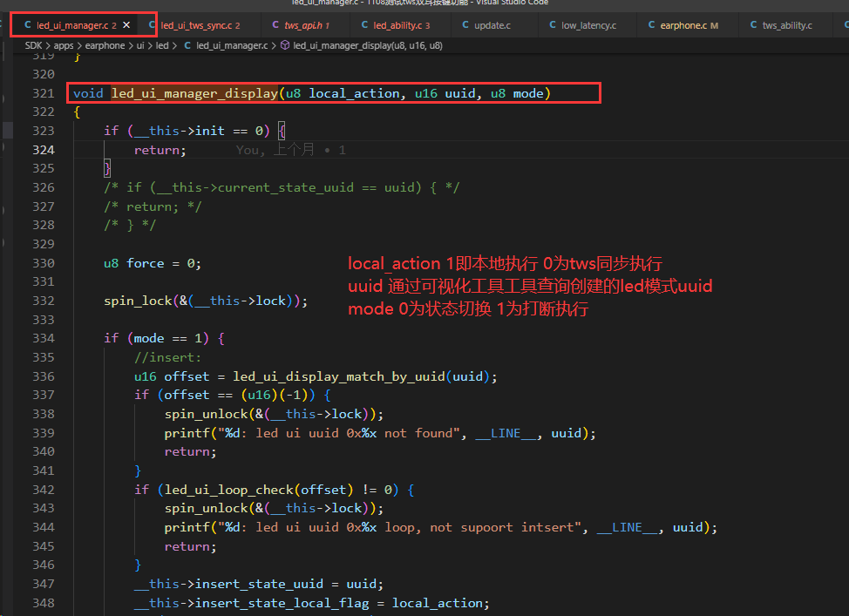The height and width of the screenshot is (616, 849).
Task: Click the '//insert:' comment
Action: click(168, 357)
